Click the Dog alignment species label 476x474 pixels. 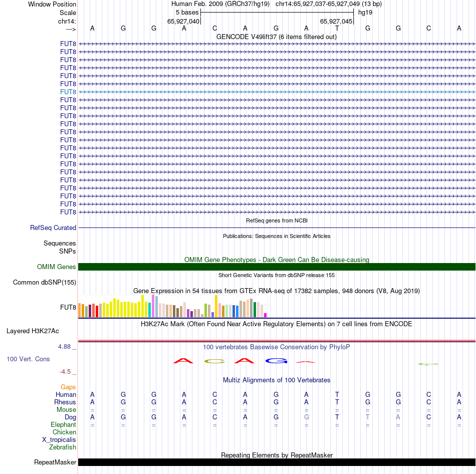pos(70,417)
